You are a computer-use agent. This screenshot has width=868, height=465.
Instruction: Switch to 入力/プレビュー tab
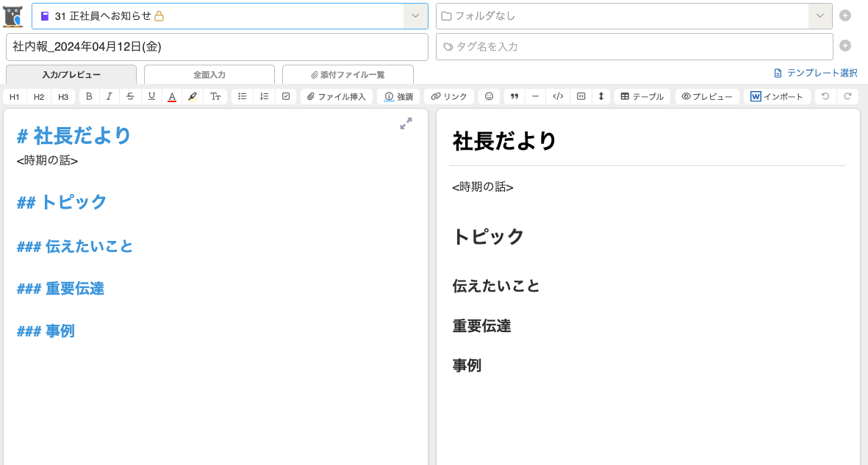[71, 75]
